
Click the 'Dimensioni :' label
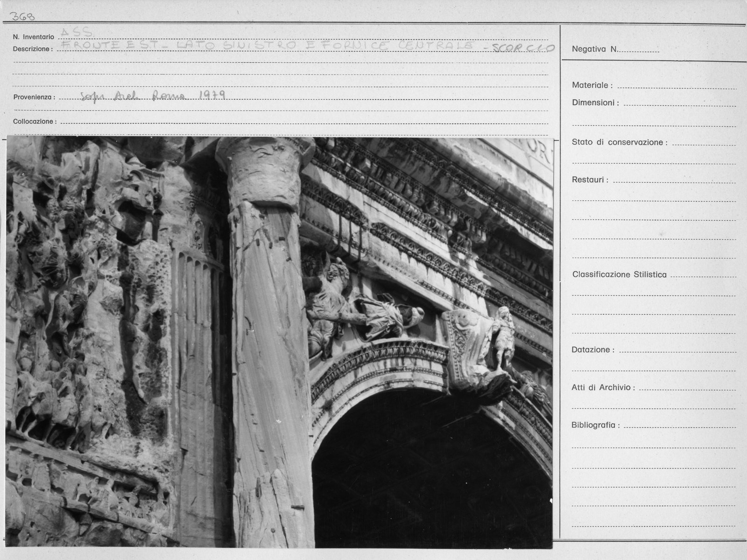595,103
